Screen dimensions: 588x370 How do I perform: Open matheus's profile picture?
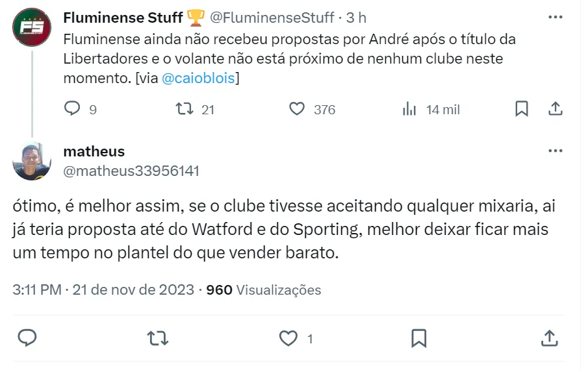point(32,161)
